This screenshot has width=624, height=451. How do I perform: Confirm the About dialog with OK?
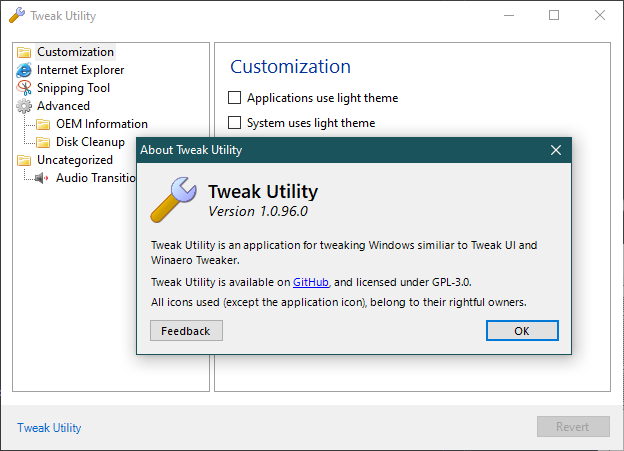click(522, 331)
